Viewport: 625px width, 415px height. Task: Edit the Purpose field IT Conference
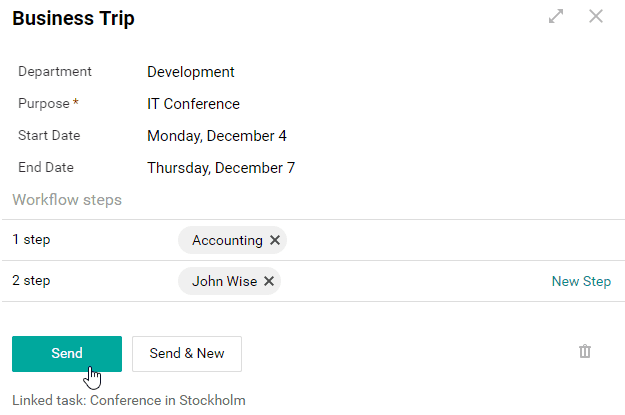click(x=193, y=104)
